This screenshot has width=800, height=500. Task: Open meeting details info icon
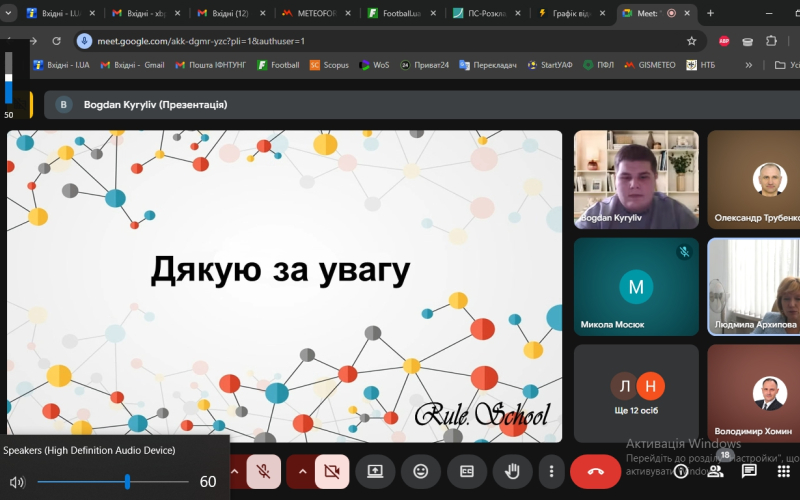pyautogui.click(x=681, y=471)
